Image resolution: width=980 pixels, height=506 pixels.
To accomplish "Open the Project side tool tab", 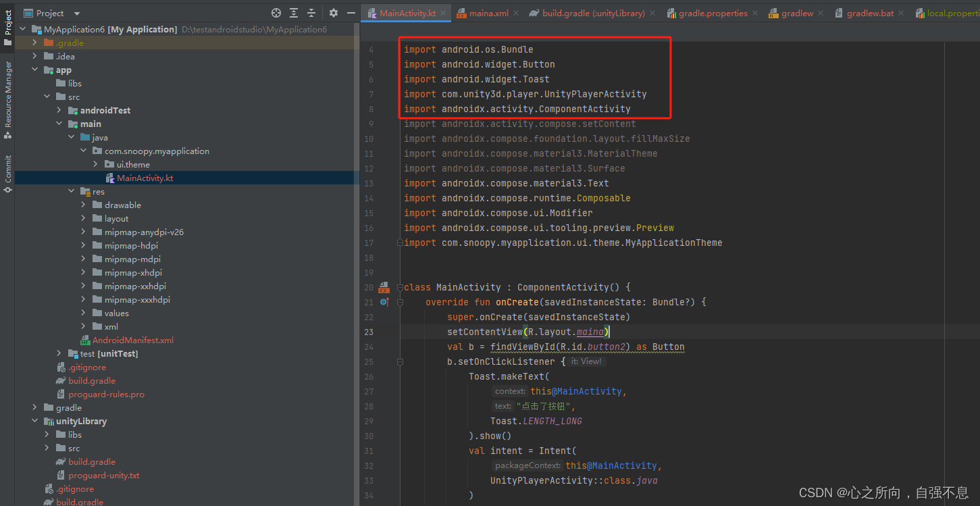I will click(x=7, y=27).
